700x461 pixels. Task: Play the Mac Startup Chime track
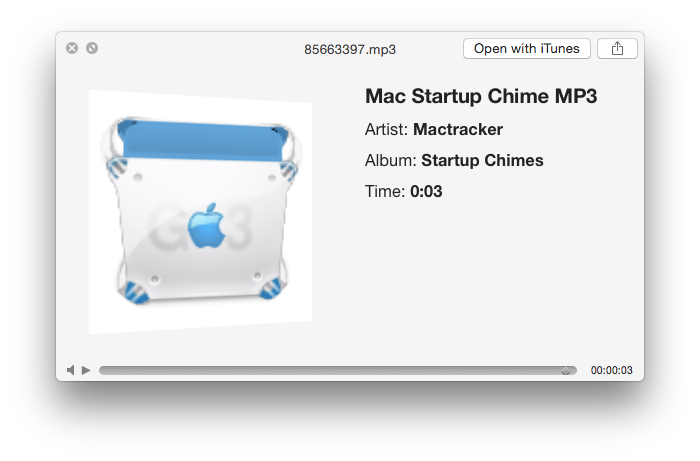click(x=86, y=370)
